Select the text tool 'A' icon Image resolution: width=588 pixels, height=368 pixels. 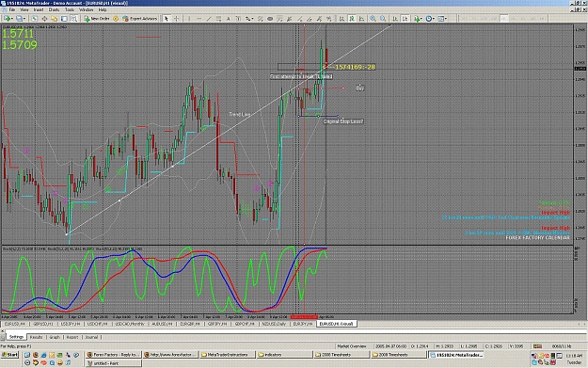coord(228,19)
